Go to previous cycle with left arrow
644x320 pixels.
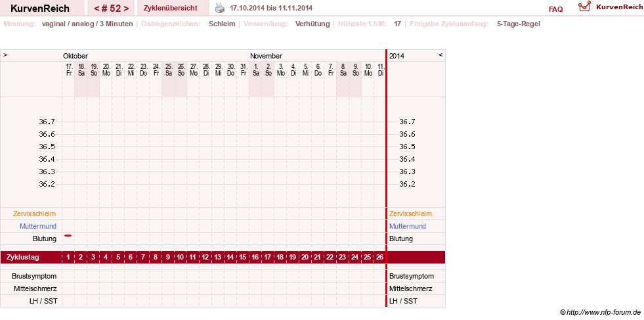(x=96, y=9)
